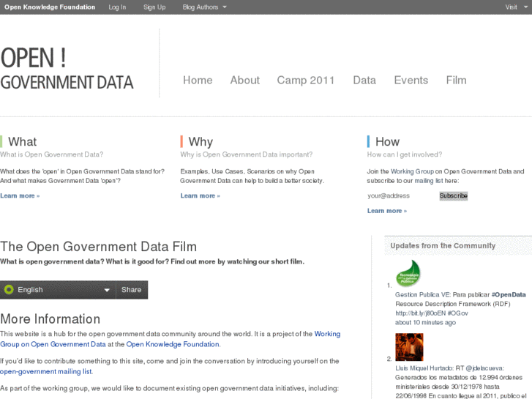Viewport: 532px width, 399px height.
Task: Expand the Blog Authors dropdown
Action: (x=204, y=7)
